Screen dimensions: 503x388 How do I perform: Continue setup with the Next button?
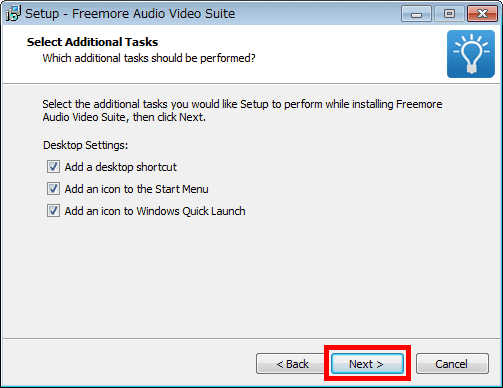tap(367, 364)
